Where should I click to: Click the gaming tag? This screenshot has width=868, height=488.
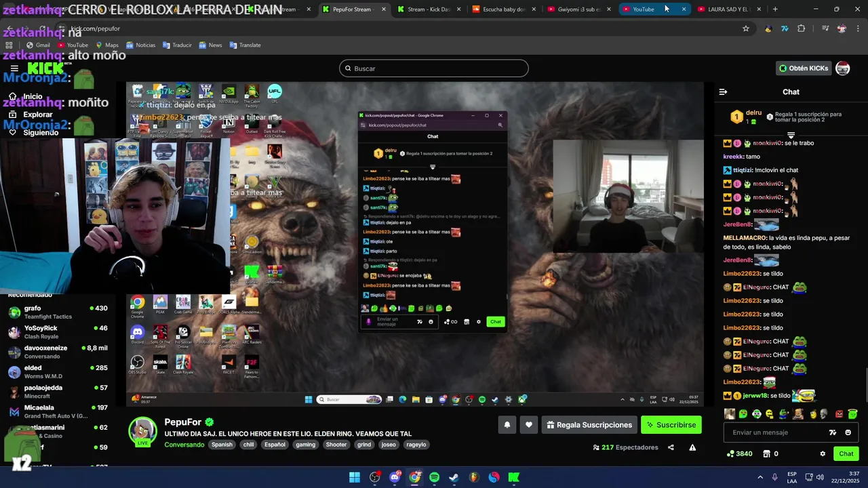(x=306, y=445)
